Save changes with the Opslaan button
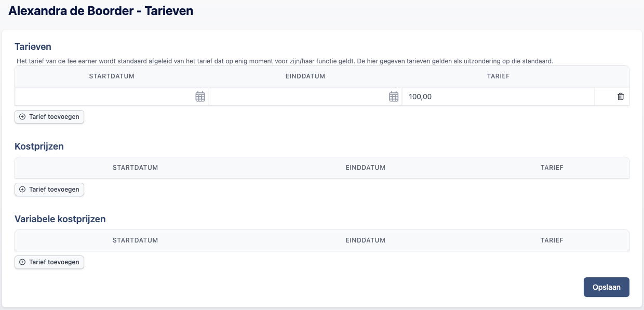 [x=606, y=287]
